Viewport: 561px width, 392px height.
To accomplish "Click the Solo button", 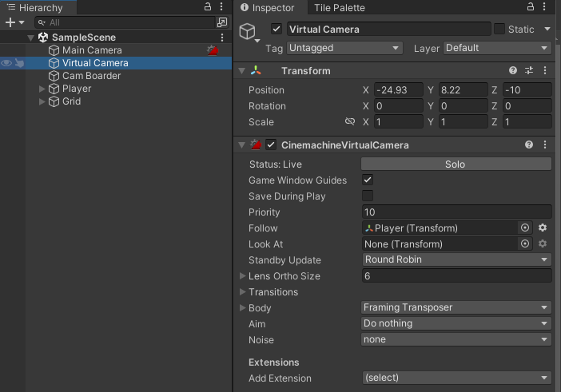I will pos(456,164).
